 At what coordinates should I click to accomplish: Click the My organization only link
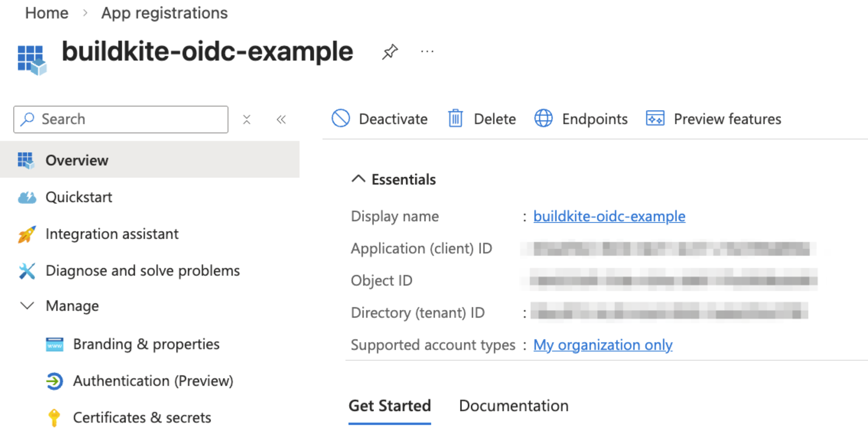click(x=603, y=345)
